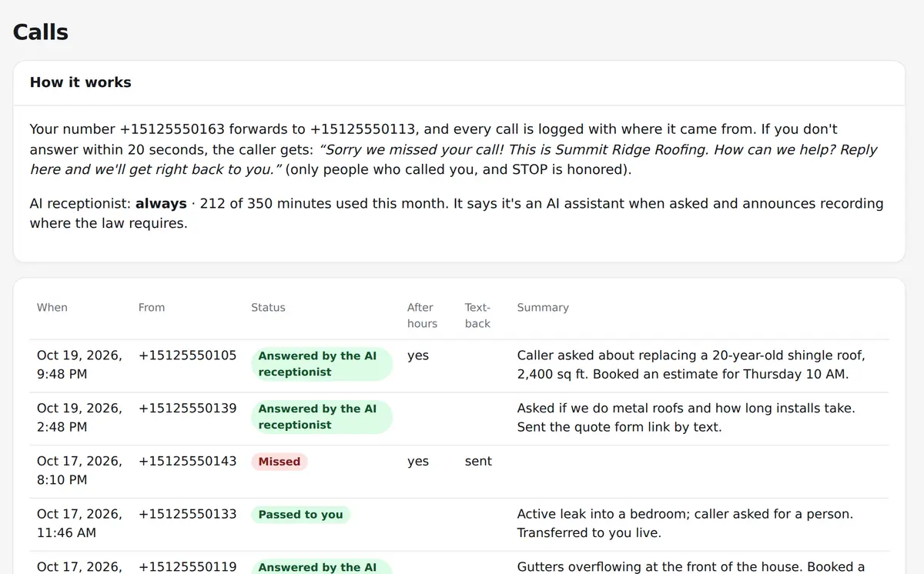924x574 pixels.
Task: Click the destination number +15125550113 in the description
Action: pyautogui.click(x=363, y=128)
